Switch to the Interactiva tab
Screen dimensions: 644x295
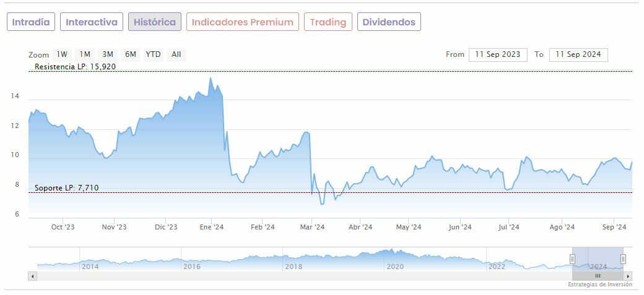coord(92,22)
